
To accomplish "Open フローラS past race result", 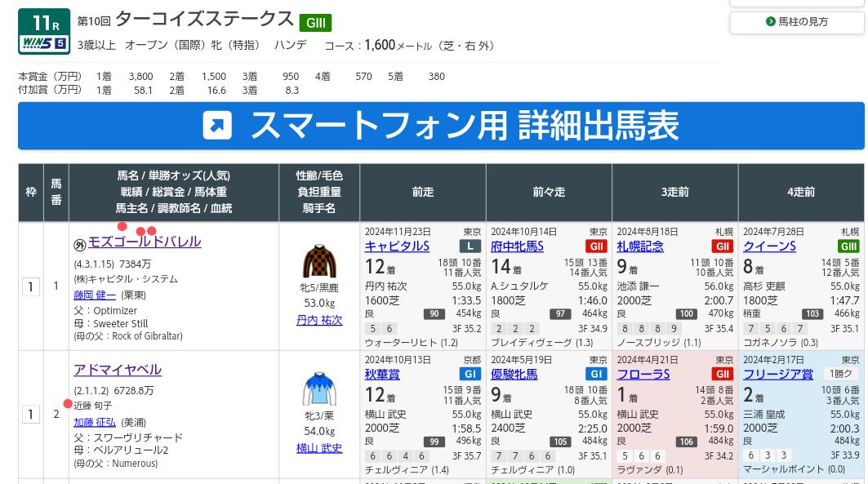I will click(643, 375).
